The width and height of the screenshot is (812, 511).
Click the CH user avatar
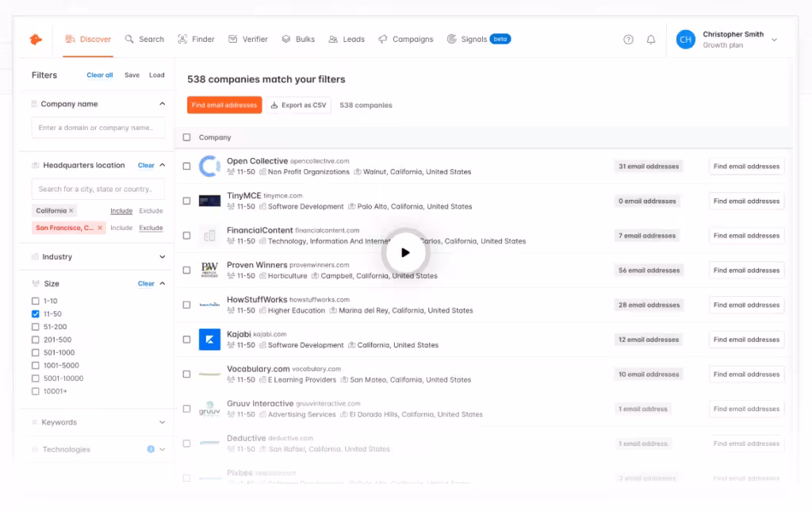coord(685,40)
